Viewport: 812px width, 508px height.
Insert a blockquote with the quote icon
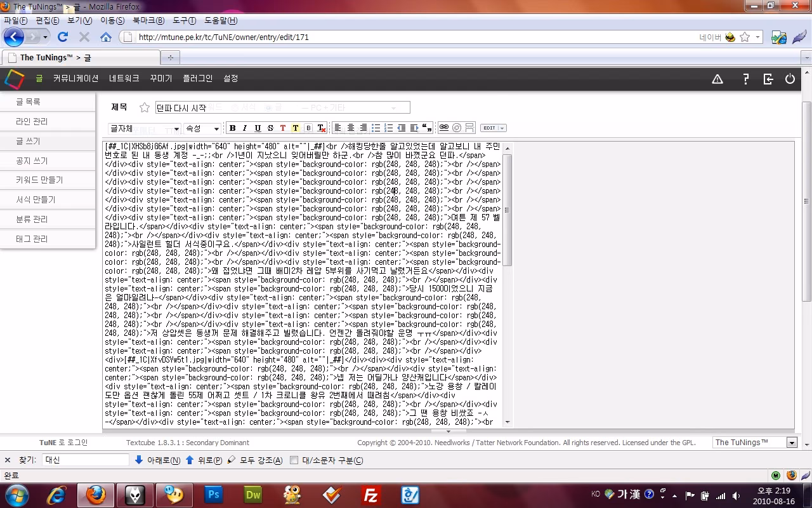(427, 128)
